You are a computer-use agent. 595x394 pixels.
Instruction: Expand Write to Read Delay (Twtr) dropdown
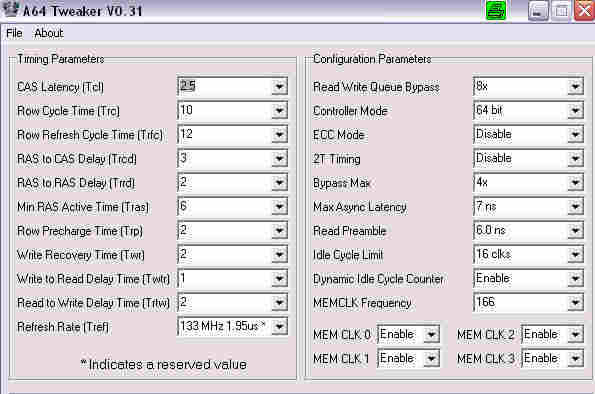pyautogui.click(x=279, y=279)
